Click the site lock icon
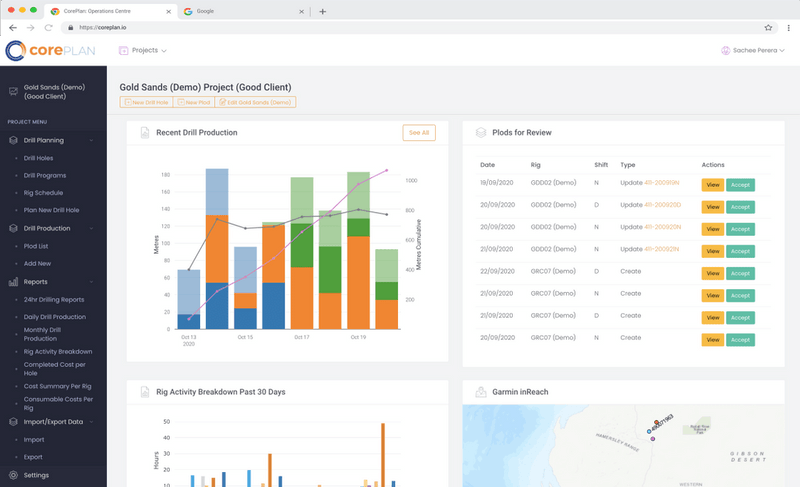Image resolution: width=800 pixels, height=487 pixels. click(70, 28)
